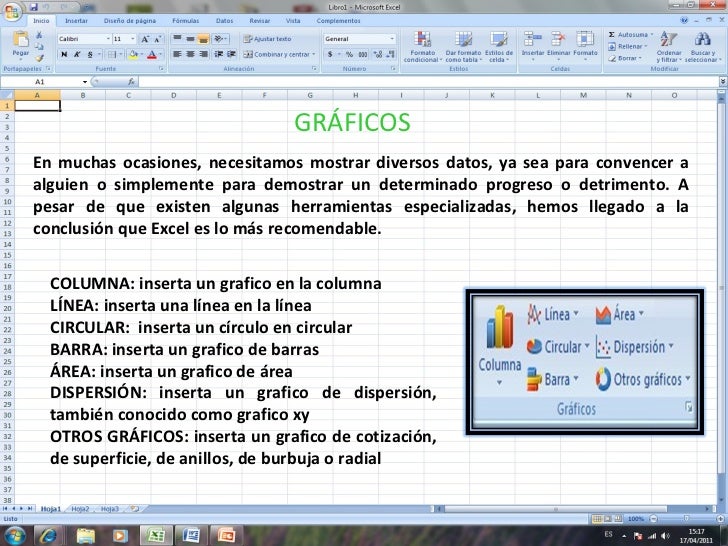Screen dimensions: 728x546
Task: Decrease the cell indent
Action: (x=218, y=54)
